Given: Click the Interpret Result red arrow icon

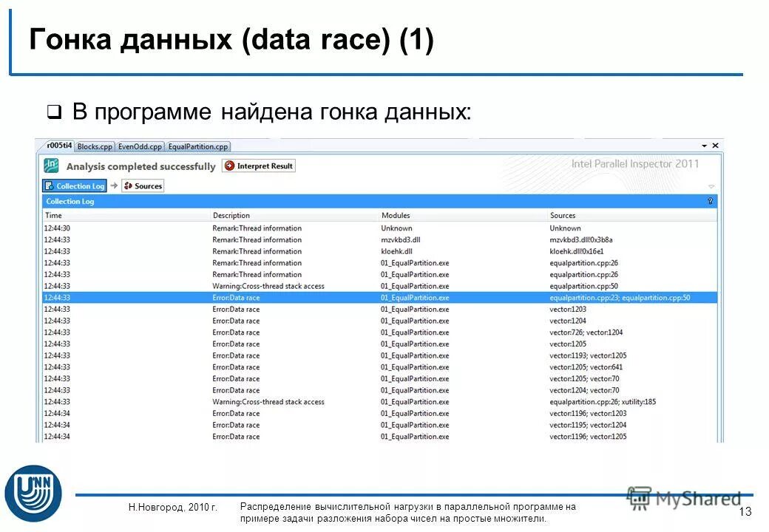Looking at the screenshot, I should coord(229,166).
